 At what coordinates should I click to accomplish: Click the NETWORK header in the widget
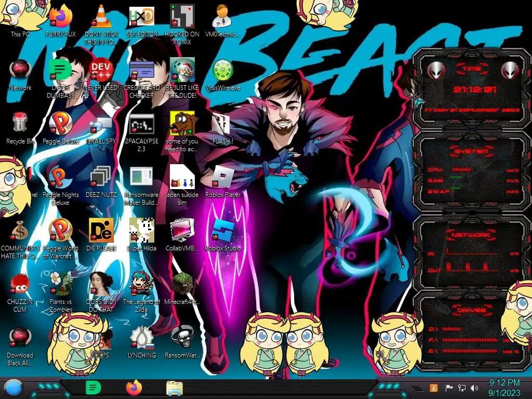(471, 235)
